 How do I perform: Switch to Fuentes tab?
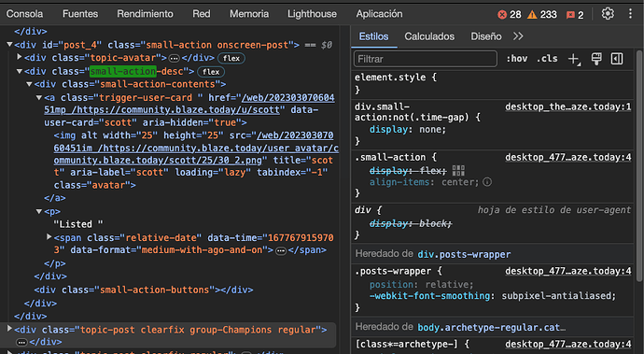point(80,14)
